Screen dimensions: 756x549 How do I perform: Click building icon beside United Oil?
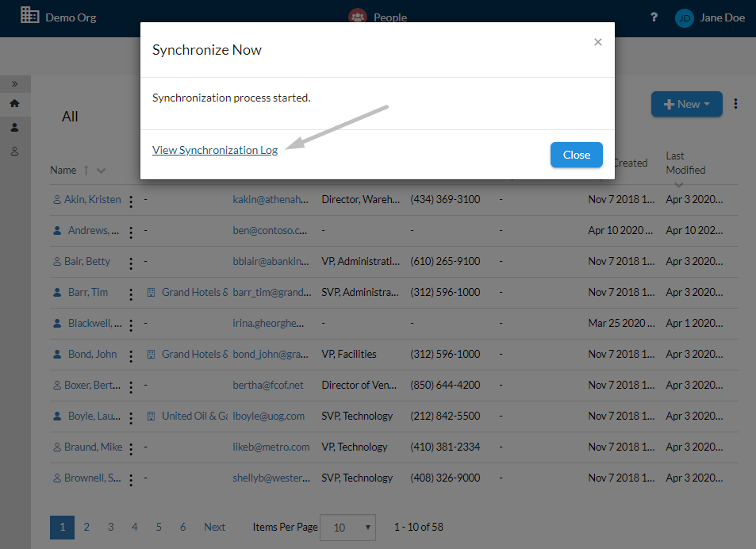tap(151, 416)
